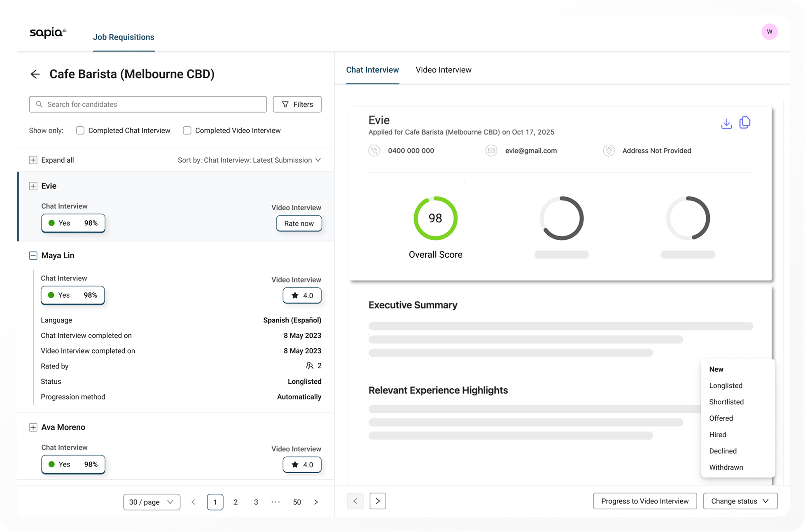Click the copy icon on Evie's card
The height and width of the screenshot is (532, 805).
click(745, 123)
